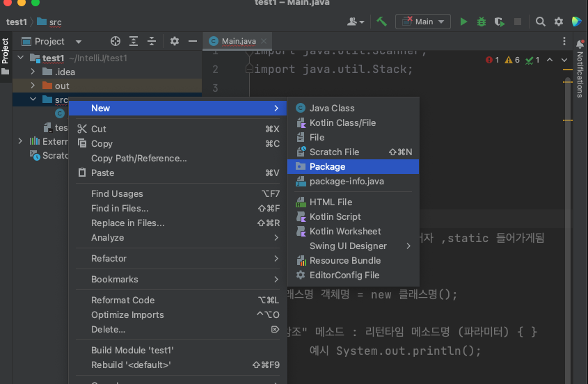Click the error count indicator showing 1

click(492, 60)
